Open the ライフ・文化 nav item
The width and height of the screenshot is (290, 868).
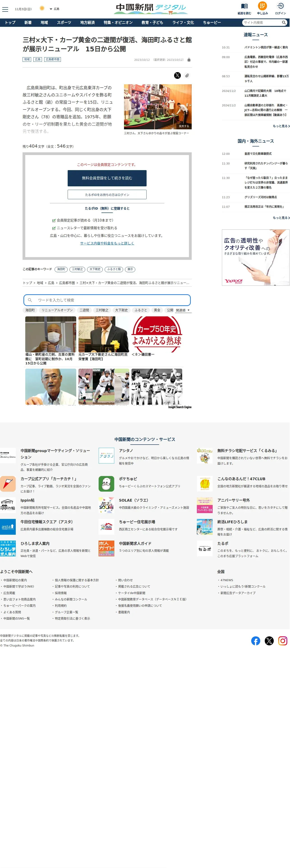[x=183, y=23]
